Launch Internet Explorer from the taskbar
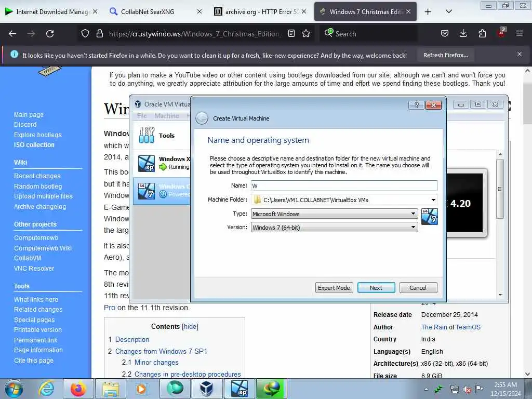 46,389
